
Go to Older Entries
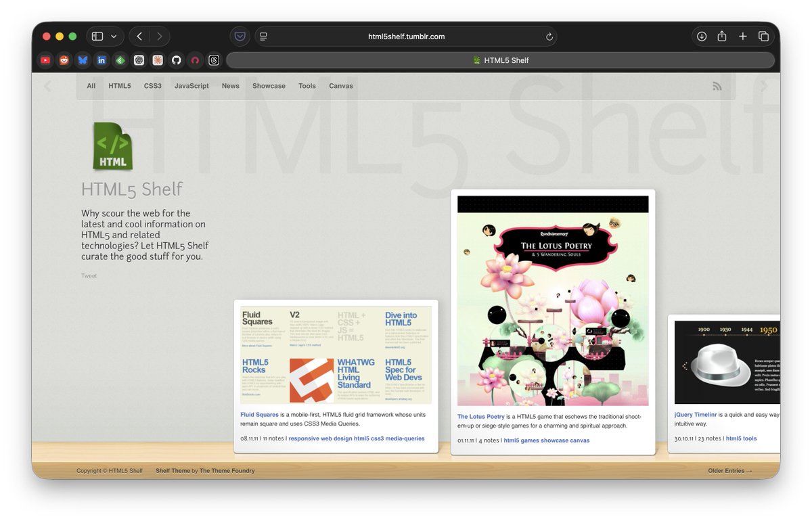[x=730, y=471]
